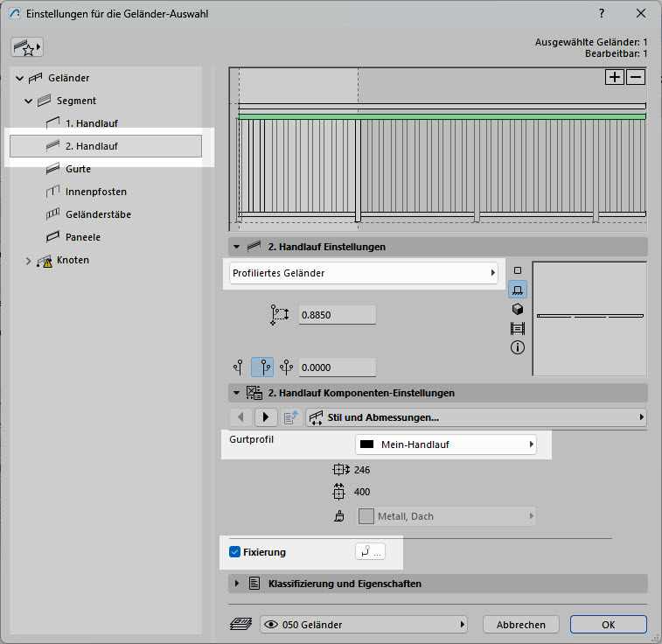Open the Profiliertes Geländer dropdown
The width and height of the screenshot is (662, 644).
coord(364,273)
